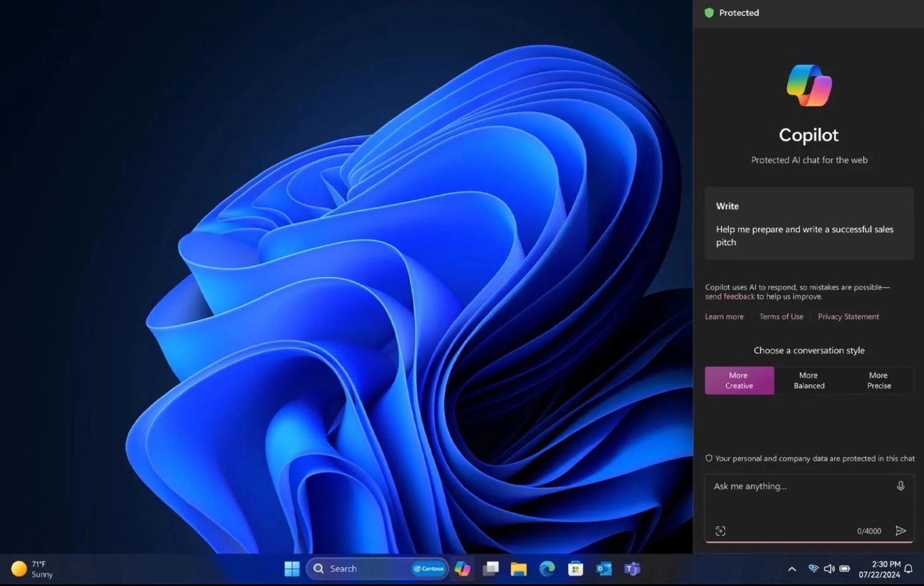
Task: Open Microsoft Teams from the taskbar
Action: 632,569
